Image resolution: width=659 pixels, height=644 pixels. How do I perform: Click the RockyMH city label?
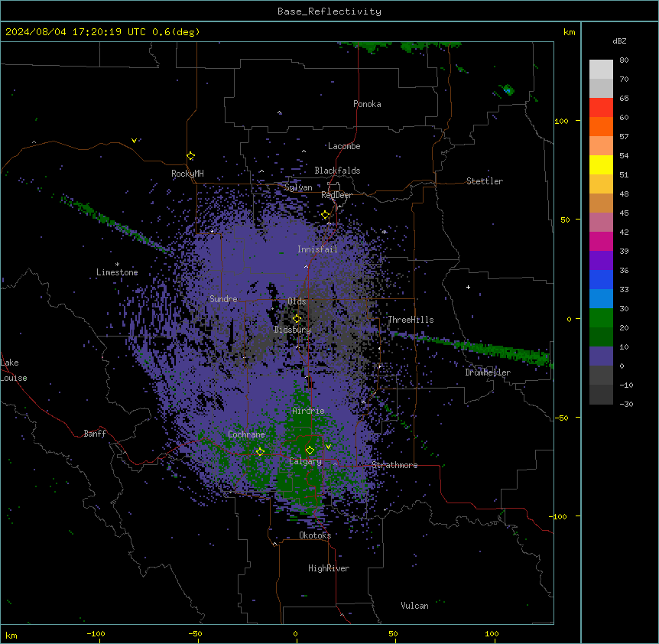(x=187, y=174)
